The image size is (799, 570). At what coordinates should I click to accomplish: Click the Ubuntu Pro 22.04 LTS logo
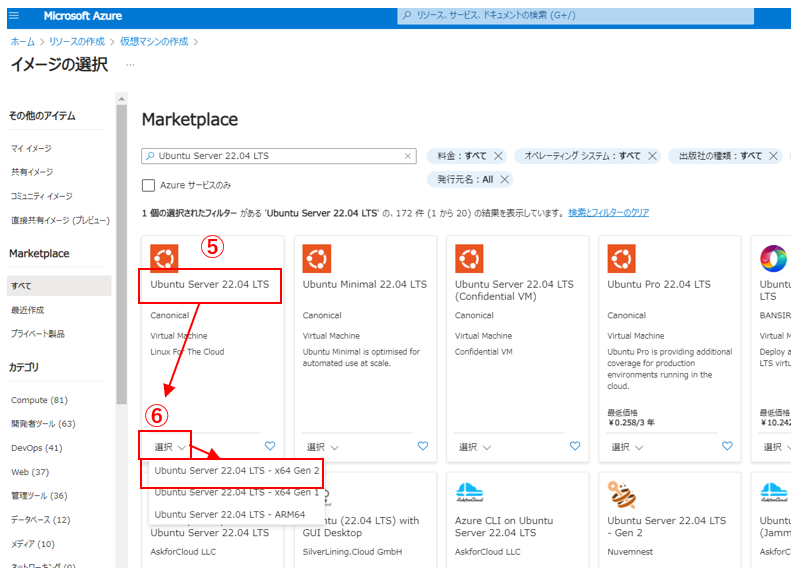pos(621,259)
